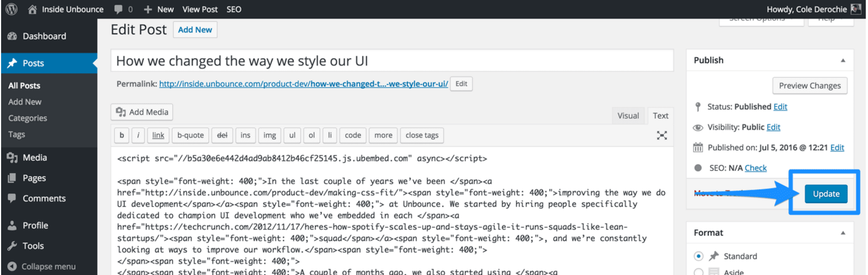Click the ul quicktag button
868x275 pixels.
292,135
